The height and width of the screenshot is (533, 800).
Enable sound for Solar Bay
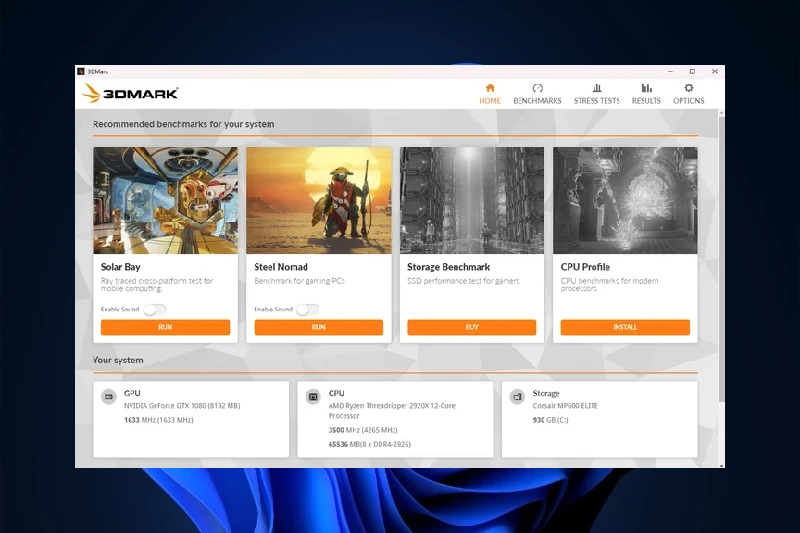pos(155,310)
